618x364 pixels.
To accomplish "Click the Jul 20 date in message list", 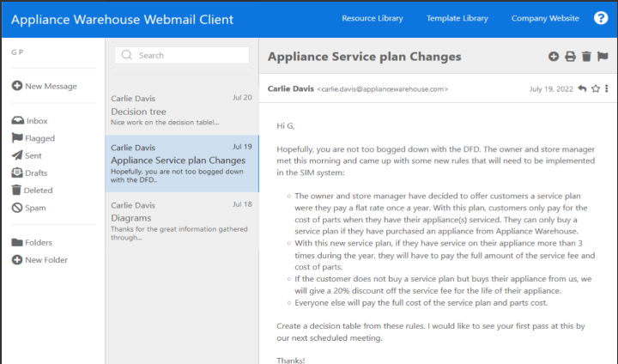I will pyautogui.click(x=242, y=97).
